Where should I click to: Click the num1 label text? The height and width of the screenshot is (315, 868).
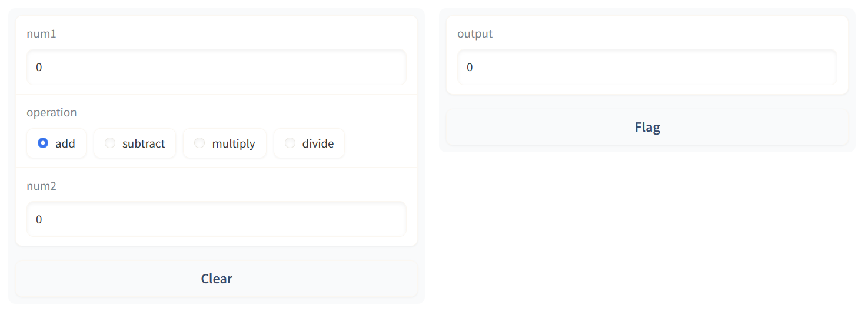point(41,33)
